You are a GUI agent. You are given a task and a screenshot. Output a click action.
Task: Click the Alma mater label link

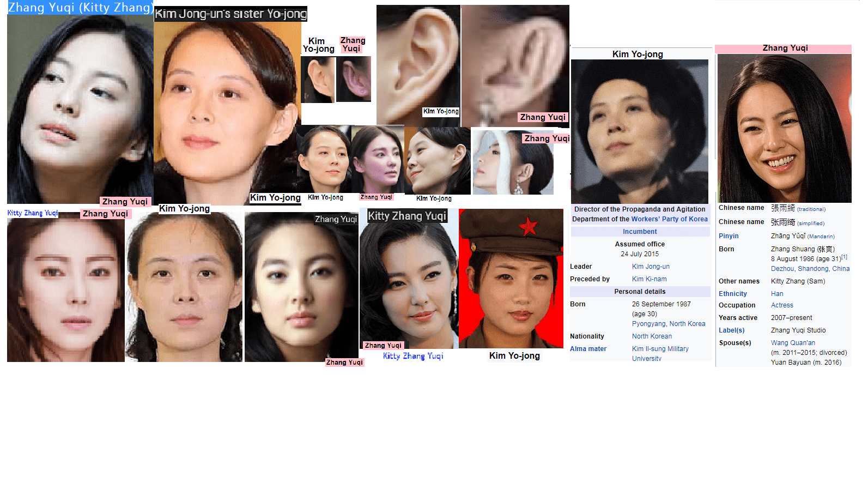[x=588, y=349]
